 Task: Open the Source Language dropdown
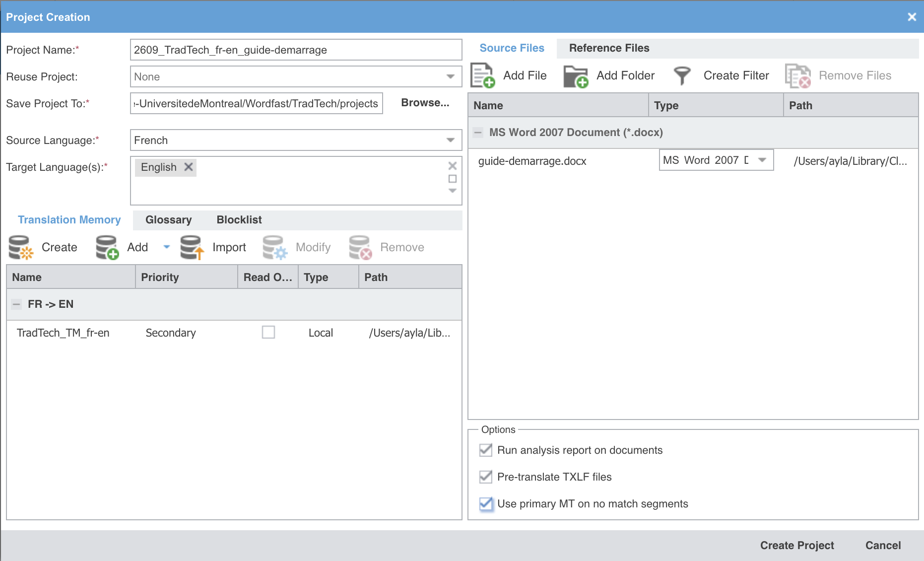[451, 140]
